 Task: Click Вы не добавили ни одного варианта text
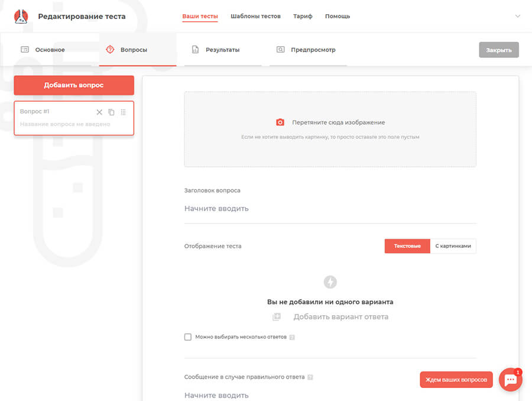[x=330, y=302]
